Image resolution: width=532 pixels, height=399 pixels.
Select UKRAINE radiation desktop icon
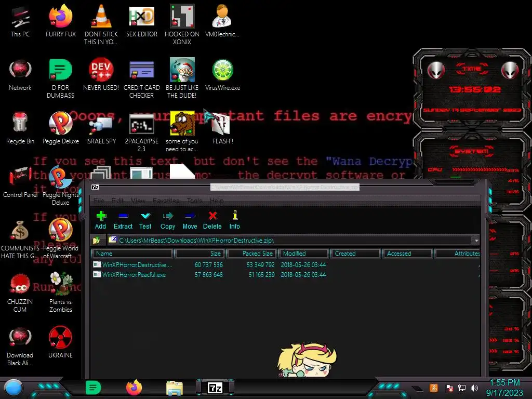point(60,343)
